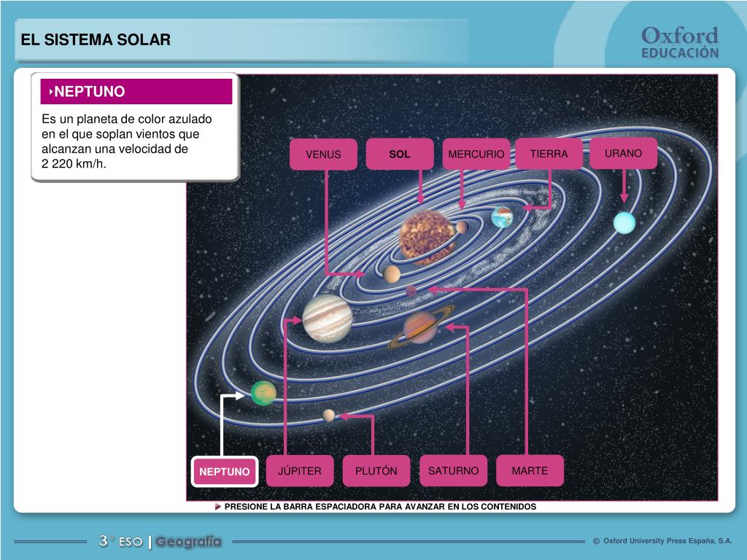Click the VENUS label button
The width and height of the screenshot is (747, 560).
(323, 155)
